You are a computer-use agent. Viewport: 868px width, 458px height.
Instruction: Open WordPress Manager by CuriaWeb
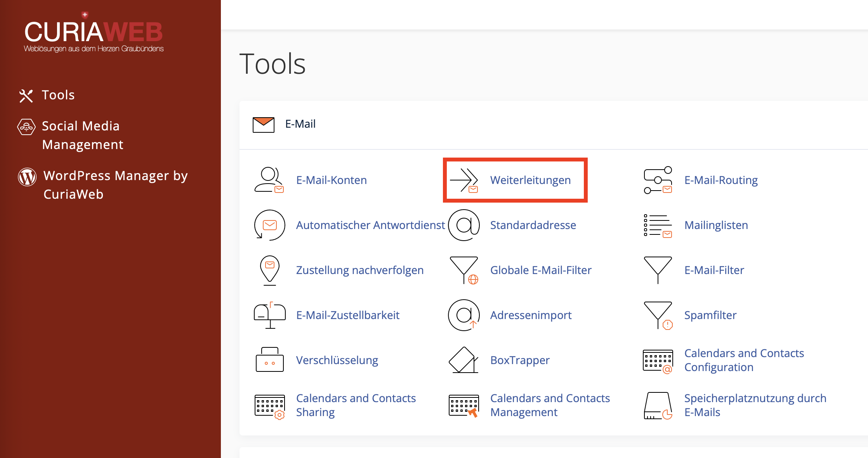pos(116,185)
